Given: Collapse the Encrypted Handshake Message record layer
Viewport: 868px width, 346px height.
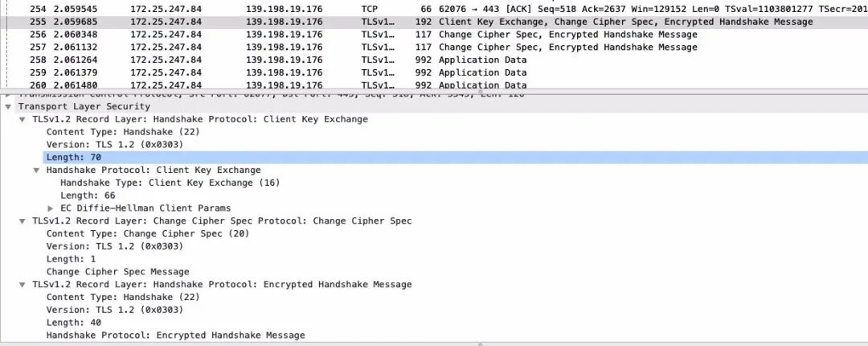Looking at the screenshot, I should pos(23,284).
